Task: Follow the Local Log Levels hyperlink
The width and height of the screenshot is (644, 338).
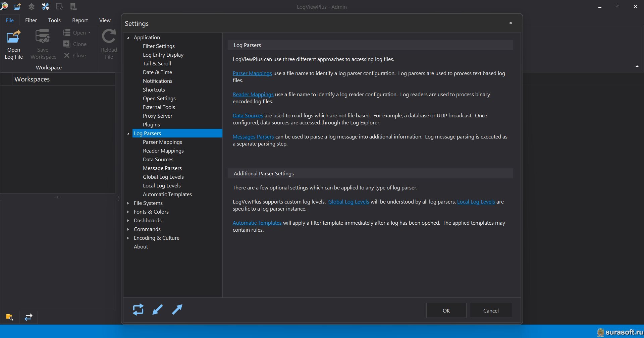Action: pos(476,202)
